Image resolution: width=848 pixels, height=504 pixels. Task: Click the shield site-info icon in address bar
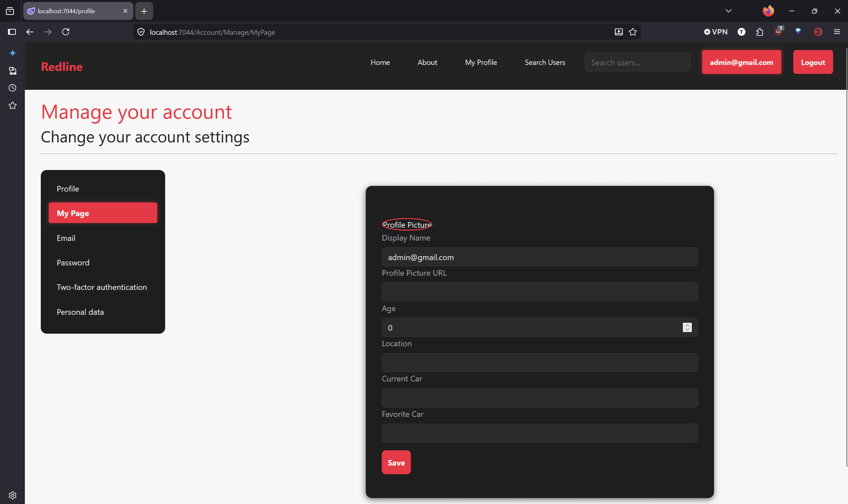tap(141, 32)
